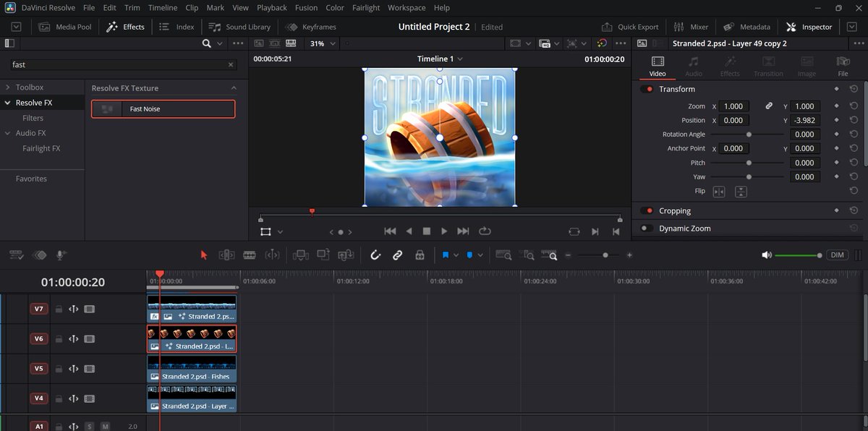Toggle zoom X/Y link chain icon
The height and width of the screenshot is (431, 868).
point(769,106)
